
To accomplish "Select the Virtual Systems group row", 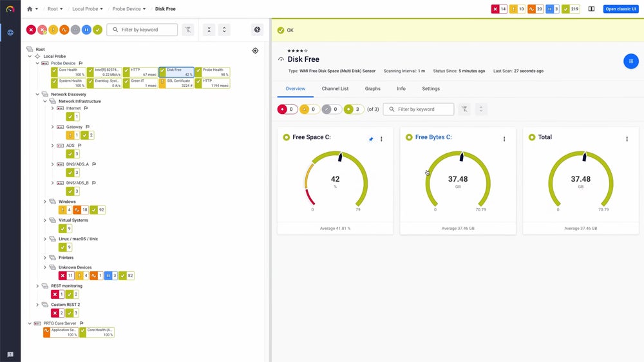I will [x=73, y=220].
